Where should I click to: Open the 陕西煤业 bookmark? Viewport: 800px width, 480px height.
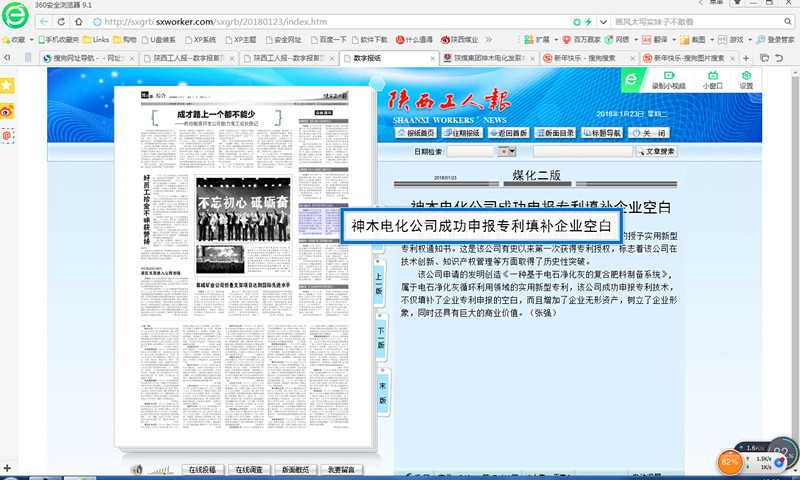point(459,39)
